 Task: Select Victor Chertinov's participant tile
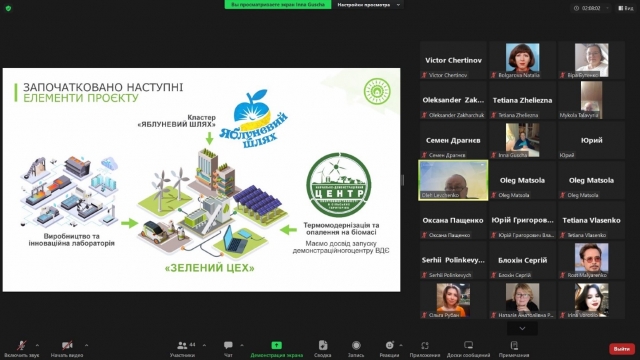453,60
